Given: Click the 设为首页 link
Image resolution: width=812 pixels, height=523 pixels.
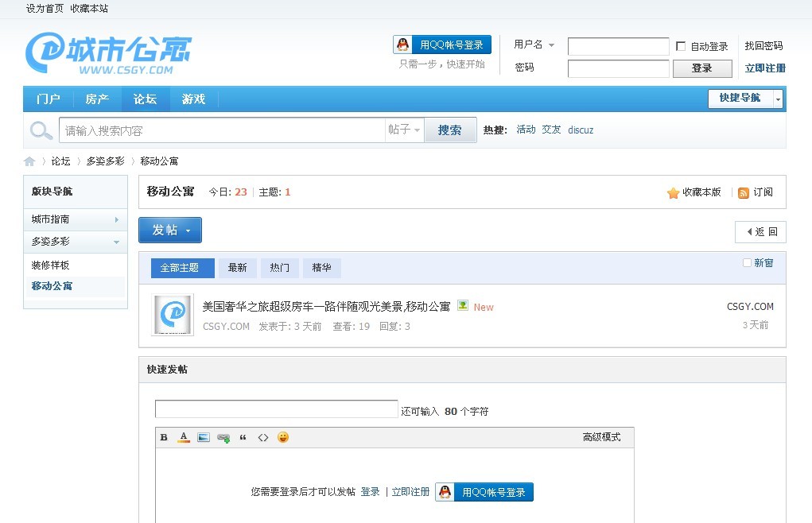Looking at the screenshot, I should [x=45, y=8].
